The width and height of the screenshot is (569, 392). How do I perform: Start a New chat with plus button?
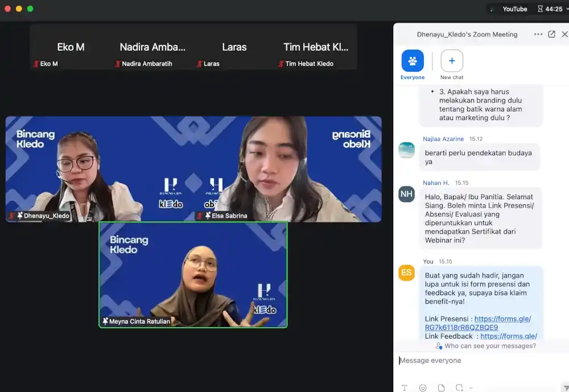pyautogui.click(x=452, y=61)
